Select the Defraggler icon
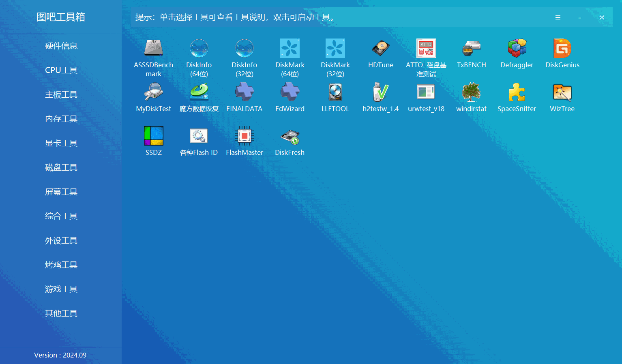Viewport: 622px width, 364px height. 517,48
